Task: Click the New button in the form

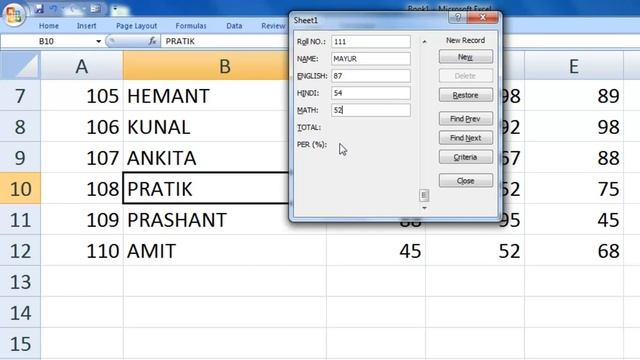Action: [x=466, y=57]
